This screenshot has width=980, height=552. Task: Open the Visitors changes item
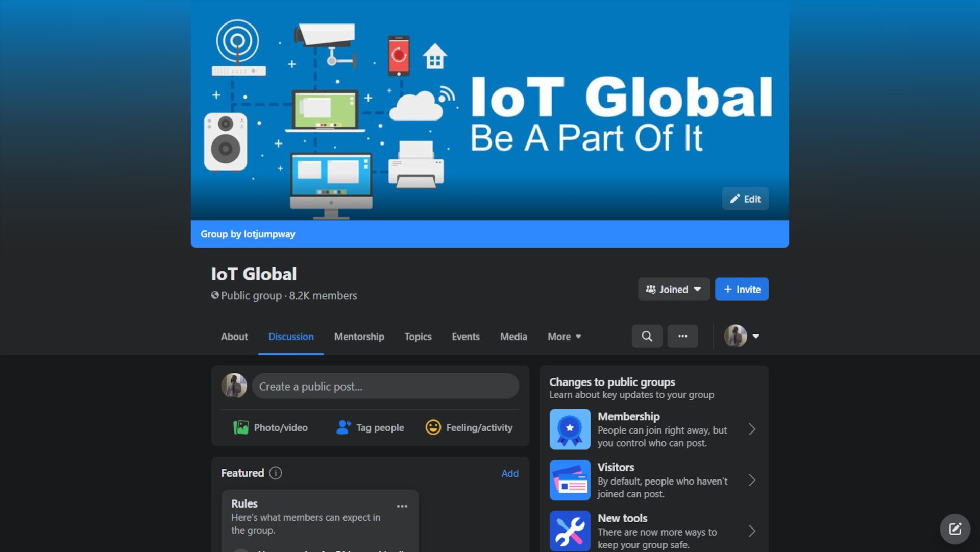pyautogui.click(x=654, y=480)
